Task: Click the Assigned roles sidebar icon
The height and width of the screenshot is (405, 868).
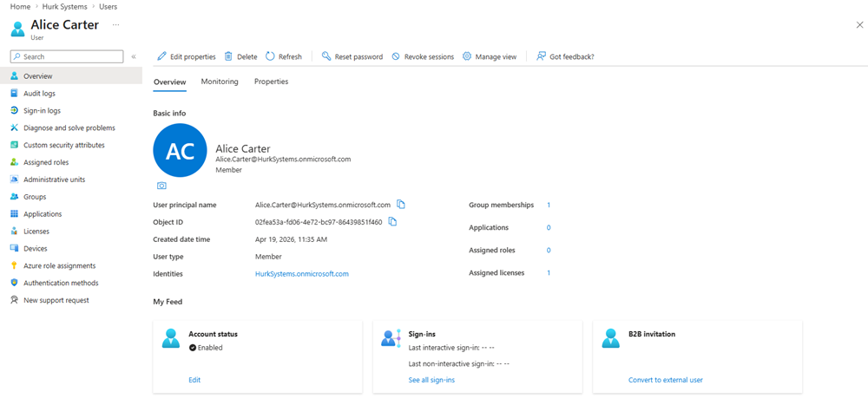Action: pos(15,162)
